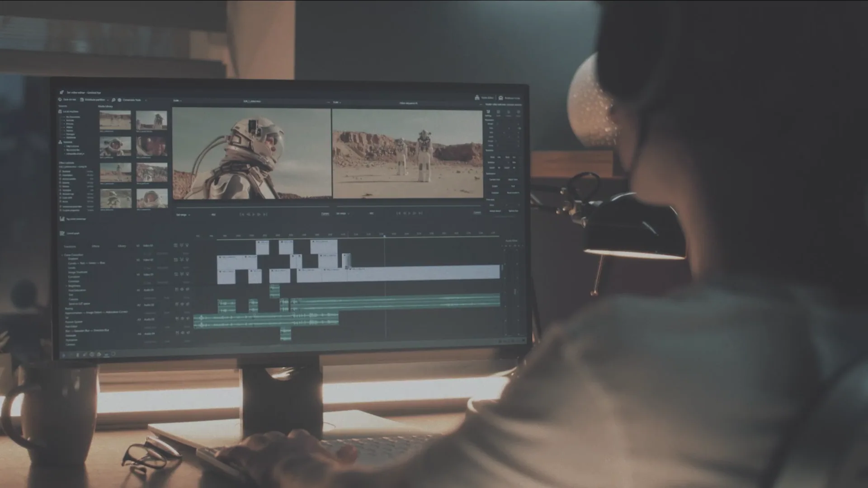Select the long teal clip on Audio 03 track
Viewport: 868px width, 488px height.
(x=266, y=319)
